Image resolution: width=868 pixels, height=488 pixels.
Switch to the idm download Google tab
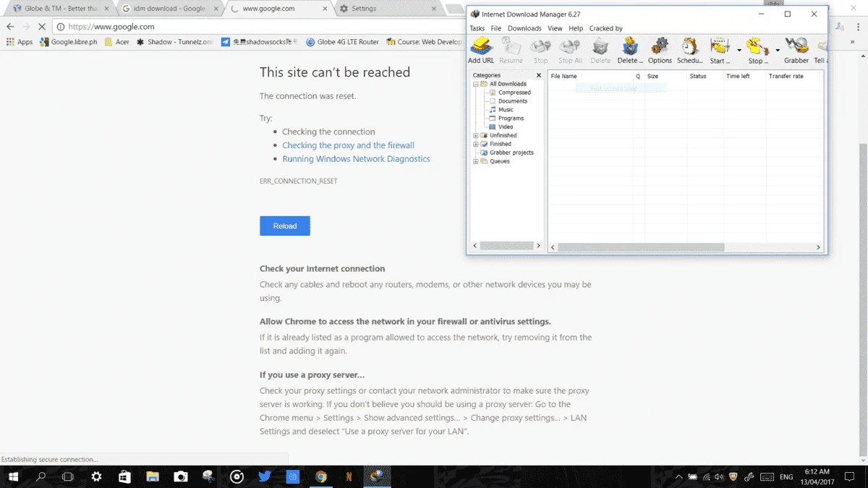(x=171, y=9)
